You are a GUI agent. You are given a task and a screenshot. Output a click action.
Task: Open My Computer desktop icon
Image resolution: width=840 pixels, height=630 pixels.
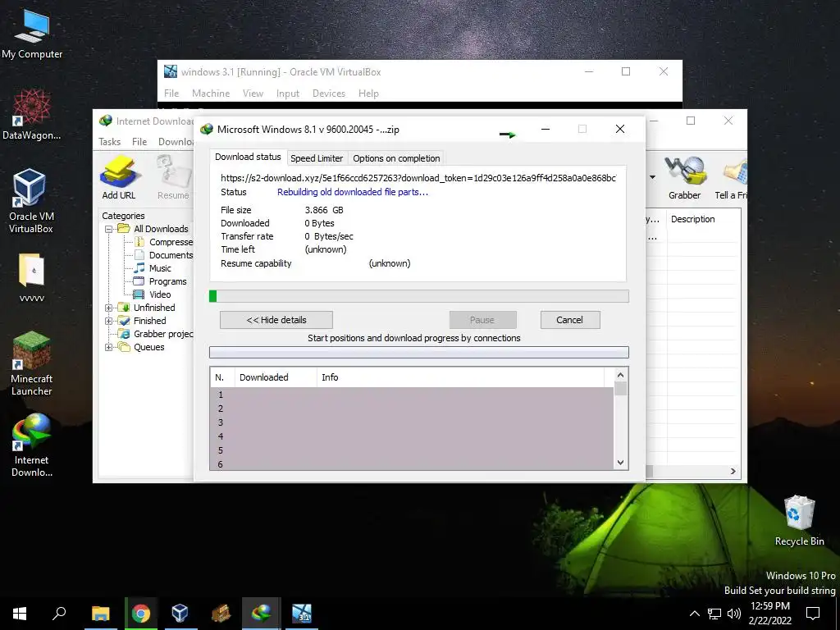[x=32, y=34]
